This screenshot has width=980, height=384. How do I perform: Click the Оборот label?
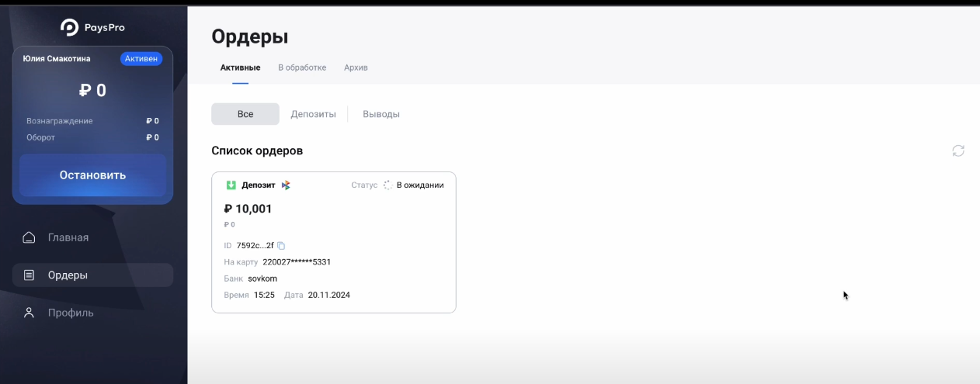(x=40, y=137)
